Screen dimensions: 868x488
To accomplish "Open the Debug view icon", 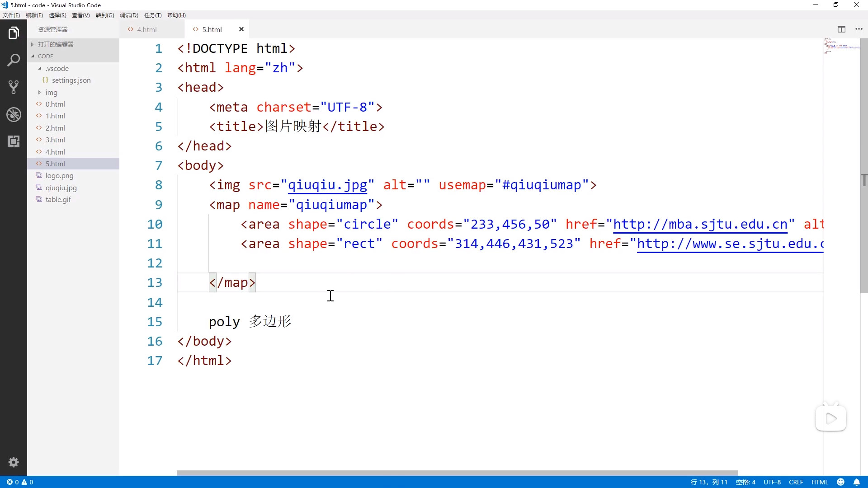I will pos(14,114).
